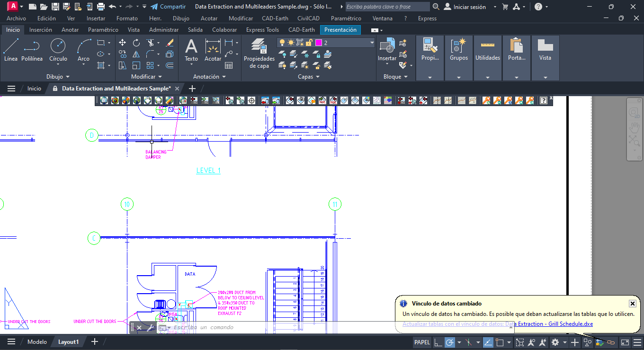This screenshot has height=350, width=644.
Task: Open the Express menu
Action: click(x=427, y=18)
